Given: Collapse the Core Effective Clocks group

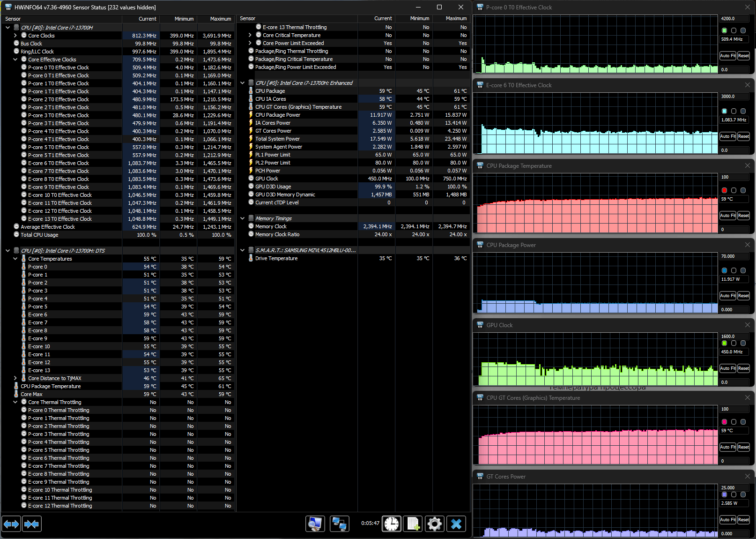Looking at the screenshot, I should (x=15, y=60).
